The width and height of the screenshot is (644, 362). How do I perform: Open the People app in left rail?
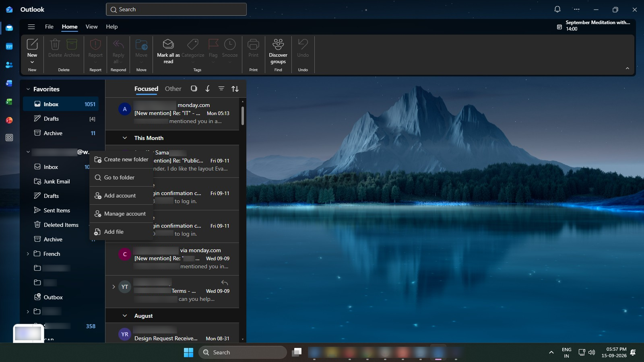tap(9, 65)
